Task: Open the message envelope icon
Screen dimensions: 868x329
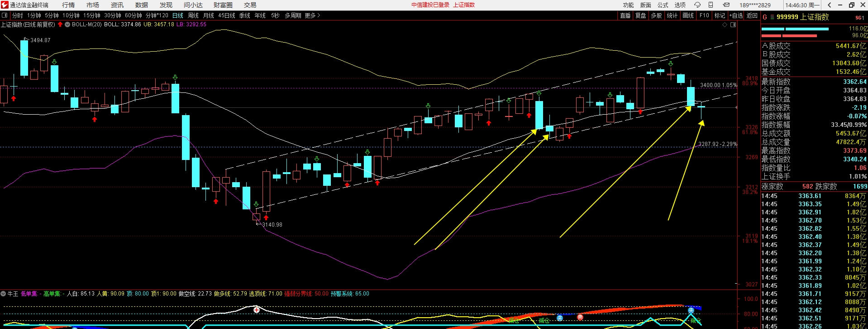Action: (x=726, y=5)
